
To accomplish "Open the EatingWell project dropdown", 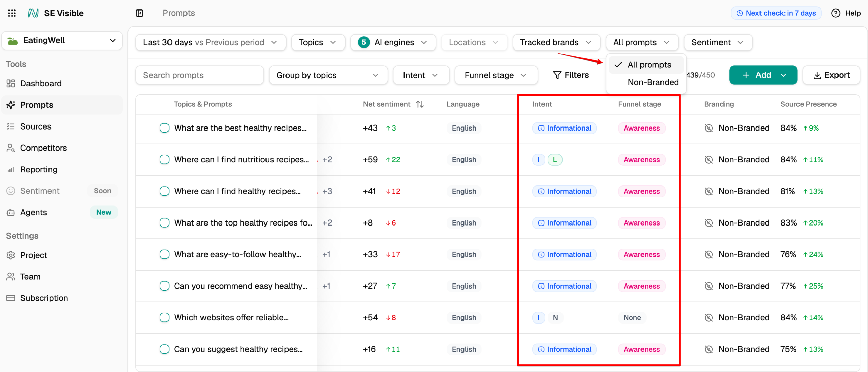I will (62, 41).
